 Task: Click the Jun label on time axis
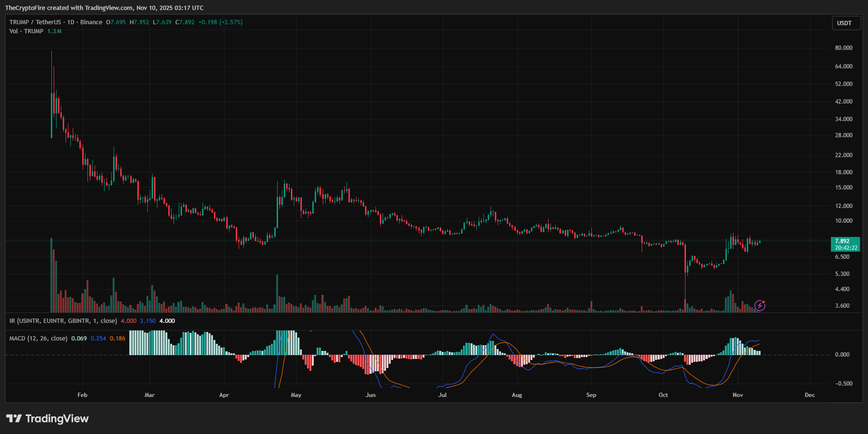click(x=370, y=395)
